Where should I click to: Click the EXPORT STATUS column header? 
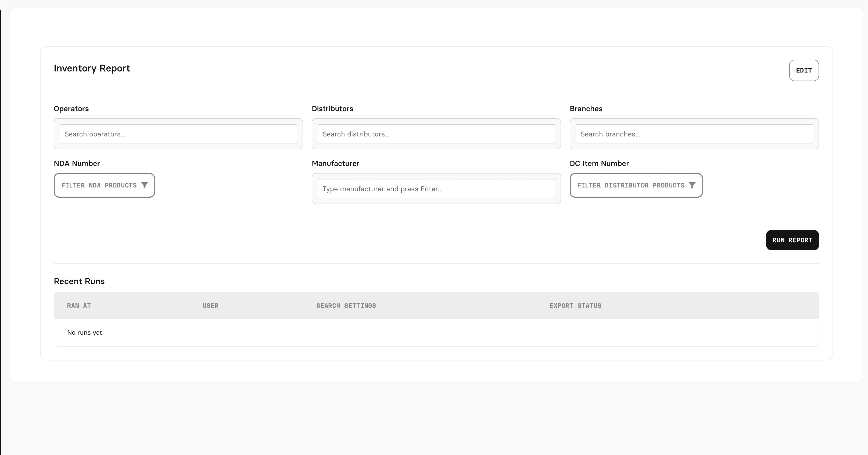(x=575, y=306)
